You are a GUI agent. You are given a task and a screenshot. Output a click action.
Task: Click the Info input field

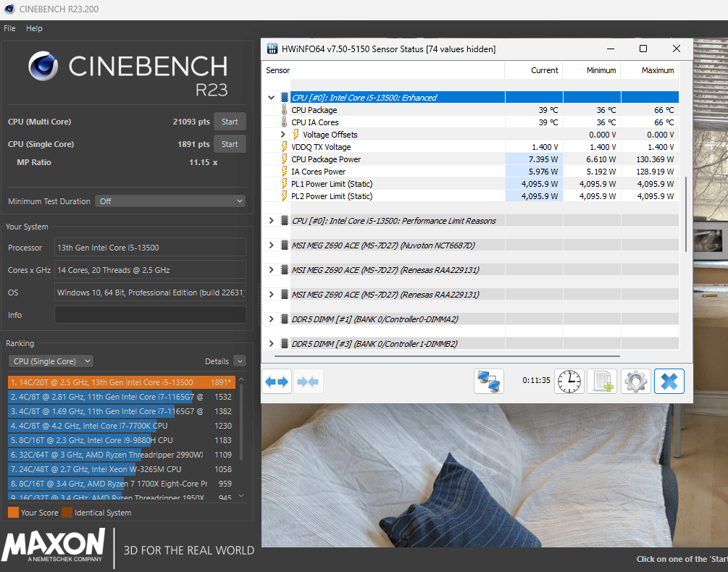tap(150, 314)
